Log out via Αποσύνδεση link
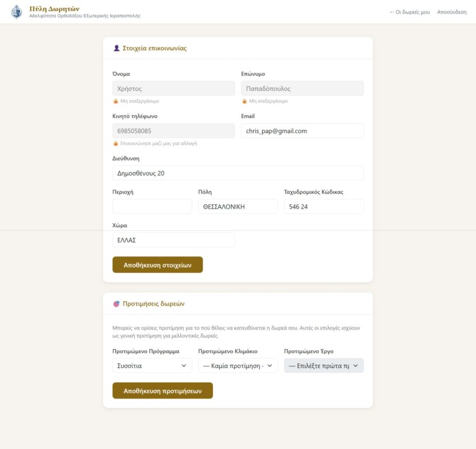The height and width of the screenshot is (449, 476). click(451, 12)
